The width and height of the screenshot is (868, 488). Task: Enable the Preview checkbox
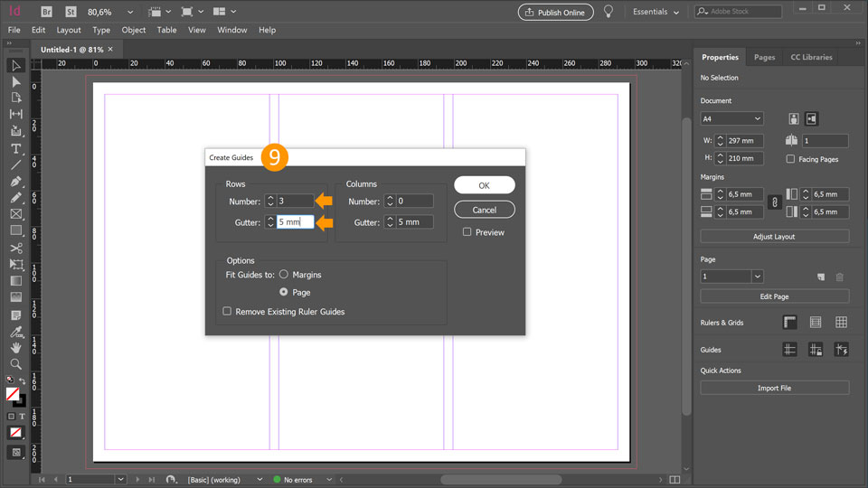[467, 232]
